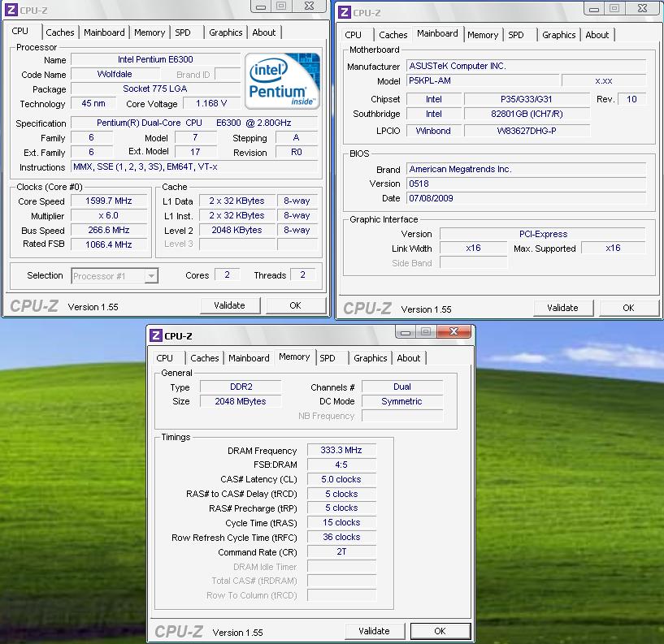This screenshot has height=644, width=664.
Task: Click the bus speed value "266.6 MHz"
Action: click(109, 230)
